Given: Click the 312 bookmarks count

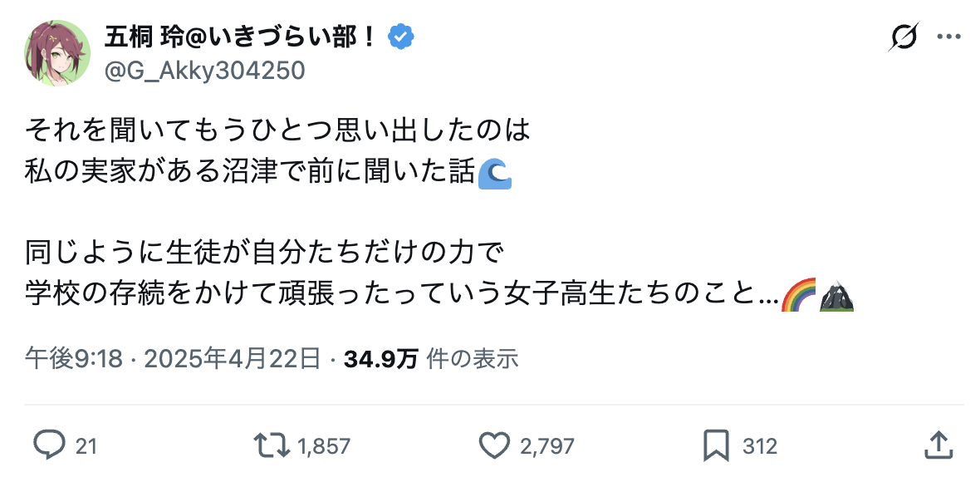Looking at the screenshot, I should pyautogui.click(x=759, y=446).
